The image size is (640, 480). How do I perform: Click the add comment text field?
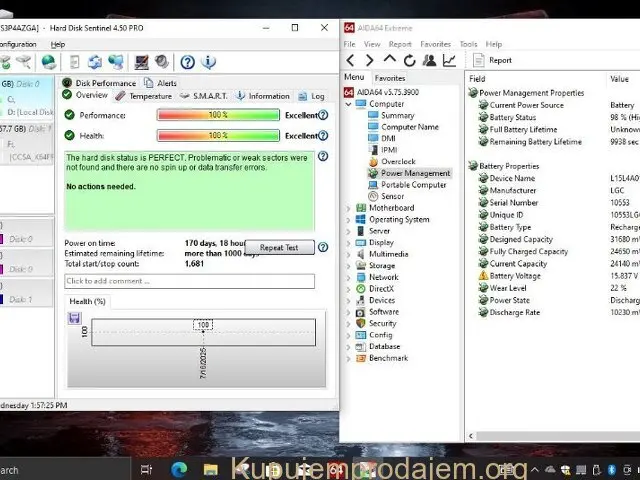(189, 282)
